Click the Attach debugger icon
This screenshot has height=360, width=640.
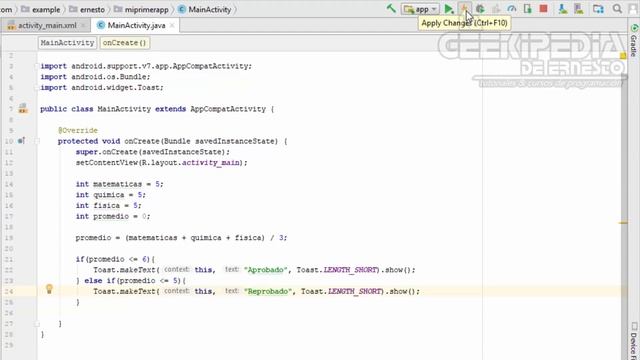496,9
